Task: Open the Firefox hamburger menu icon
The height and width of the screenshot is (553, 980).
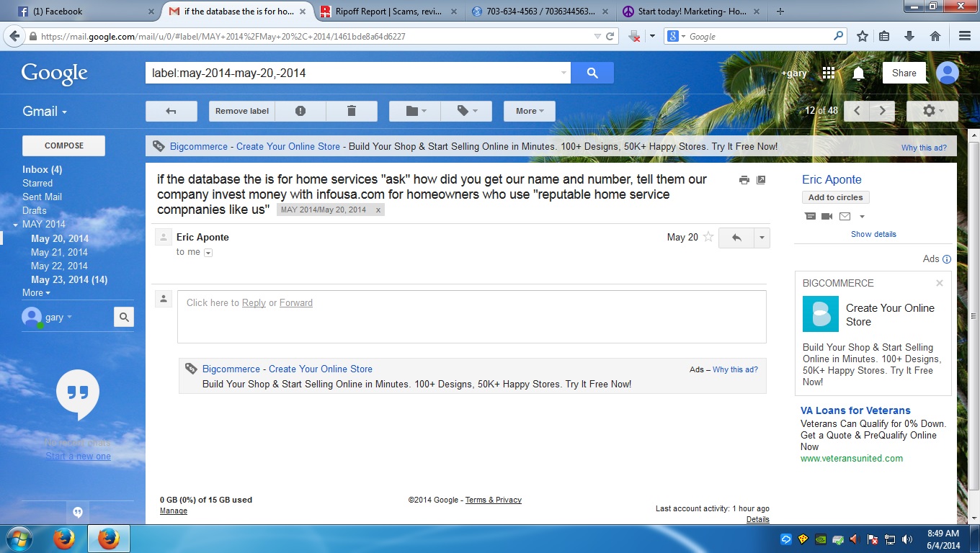Action: 965,36
